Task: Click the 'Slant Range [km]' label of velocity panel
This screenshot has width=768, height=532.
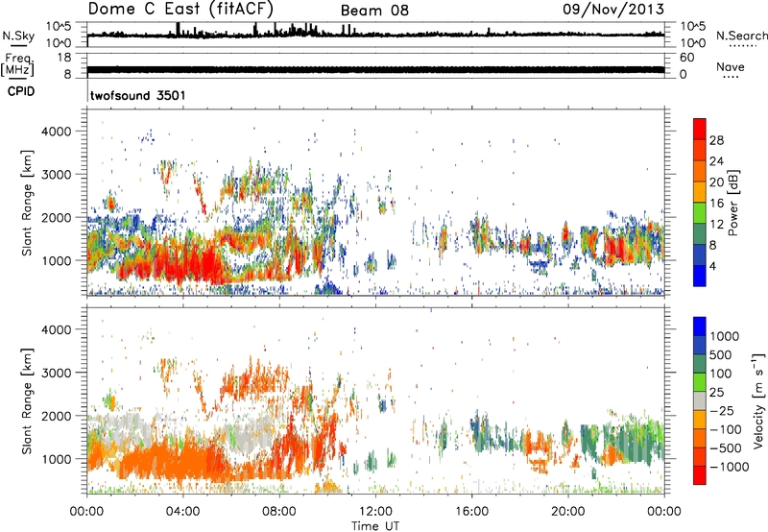Action: [x=27, y=400]
